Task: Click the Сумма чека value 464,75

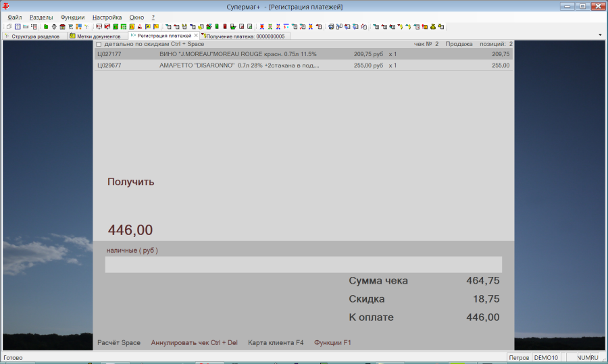Action: 483,281
